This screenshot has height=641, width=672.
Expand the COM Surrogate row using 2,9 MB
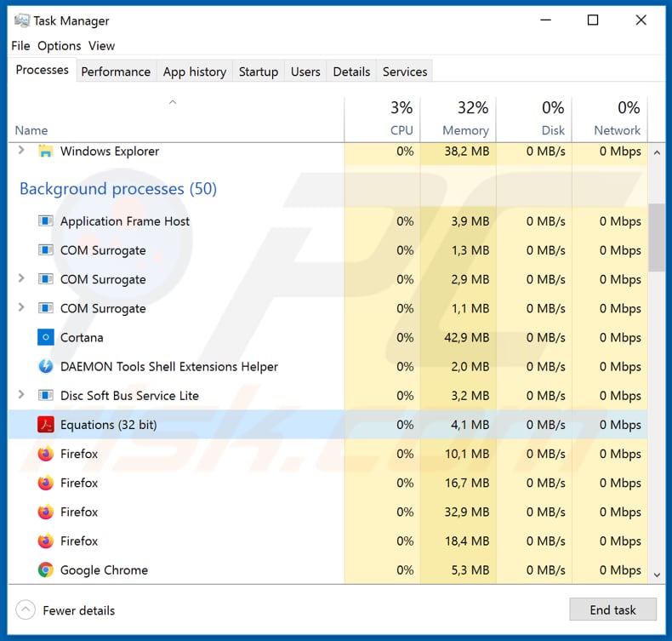click(21, 278)
